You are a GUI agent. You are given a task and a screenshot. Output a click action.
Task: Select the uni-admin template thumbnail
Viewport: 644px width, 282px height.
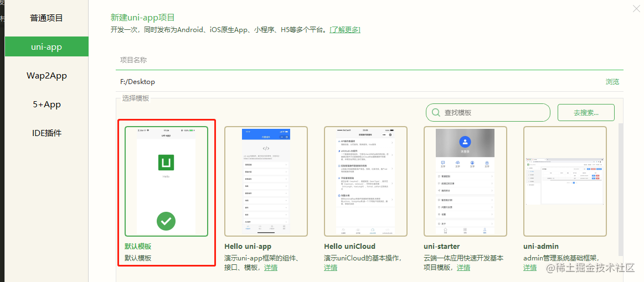pyautogui.click(x=565, y=181)
